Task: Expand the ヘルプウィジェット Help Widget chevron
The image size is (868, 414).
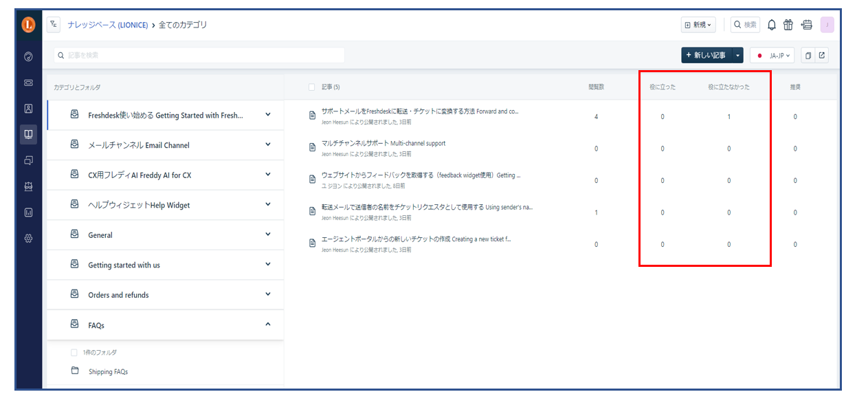Action: point(268,204)
